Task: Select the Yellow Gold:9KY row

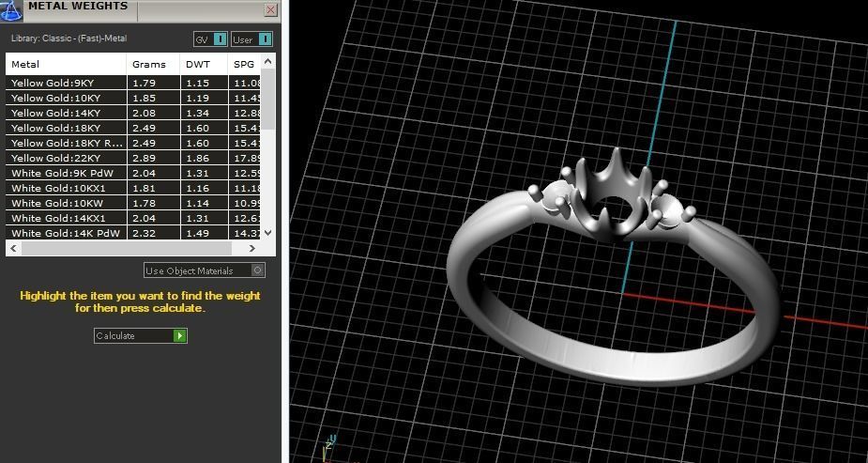Action: click(133, 83)
